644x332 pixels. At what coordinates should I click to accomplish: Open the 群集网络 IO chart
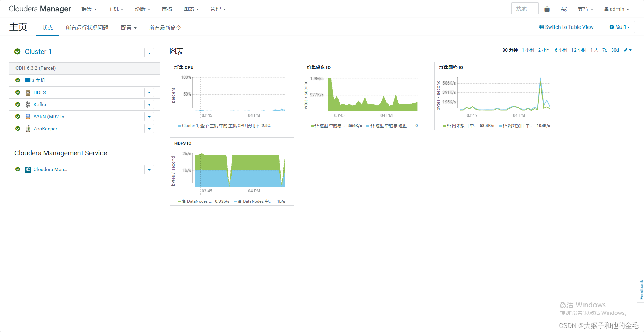[497, 96]
